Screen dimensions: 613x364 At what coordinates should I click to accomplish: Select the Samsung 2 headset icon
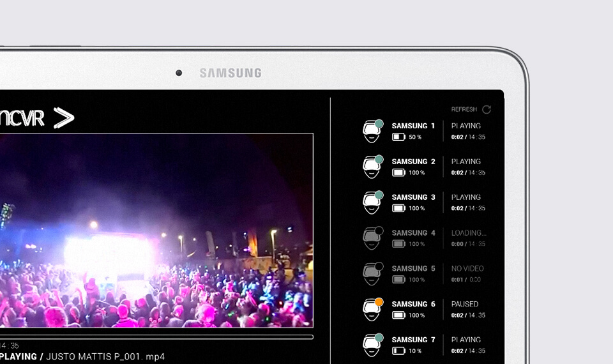pos(372,167)
